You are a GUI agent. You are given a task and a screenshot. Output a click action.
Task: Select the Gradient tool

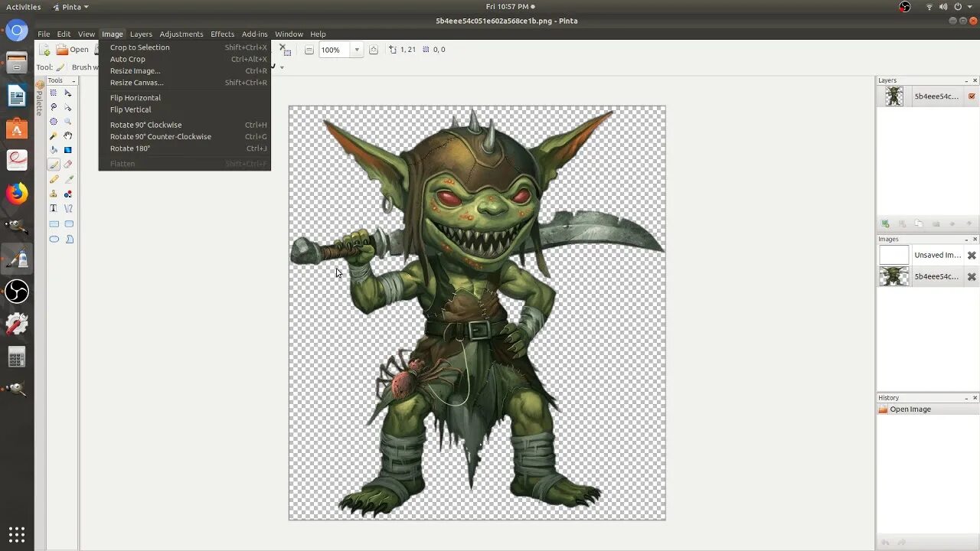68,150
